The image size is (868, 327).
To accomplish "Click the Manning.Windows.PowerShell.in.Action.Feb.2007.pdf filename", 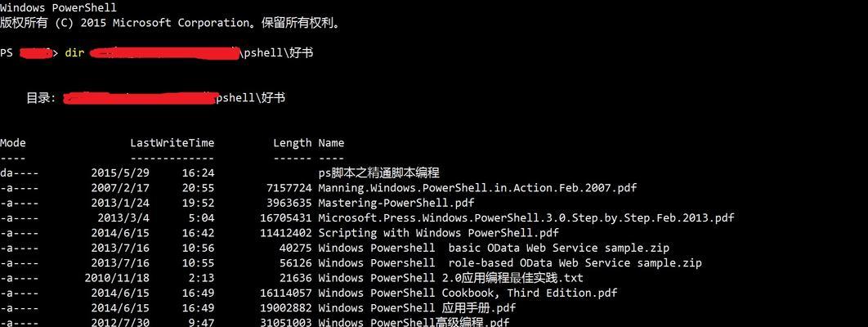I will (477, 188).
